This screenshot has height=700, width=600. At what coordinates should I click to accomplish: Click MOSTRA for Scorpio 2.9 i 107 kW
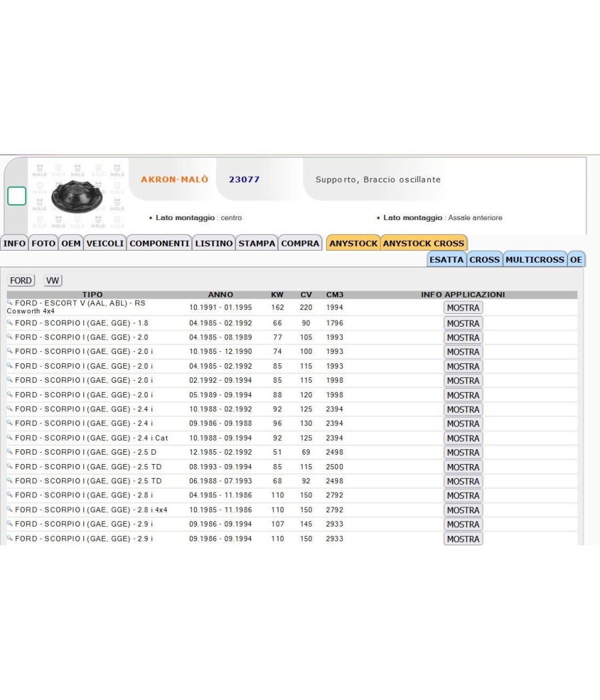[x=463, y=524]
